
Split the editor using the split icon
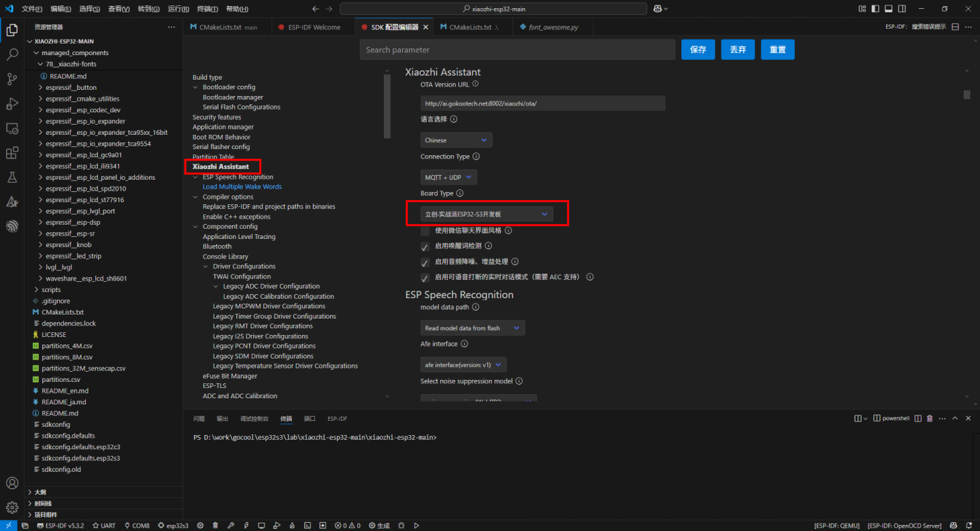click(955, 27)
